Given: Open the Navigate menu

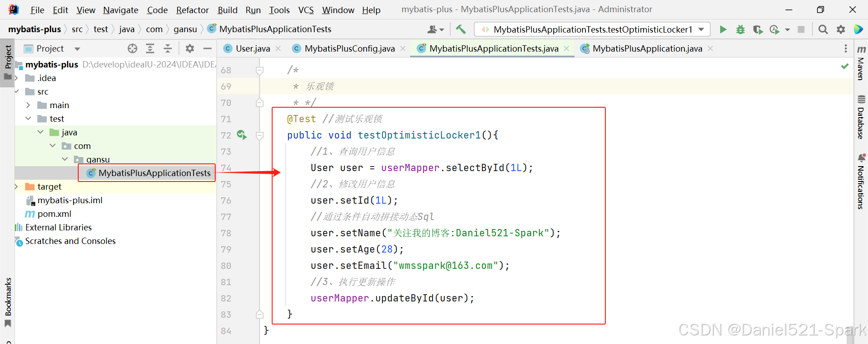Looking at the screenshot, I should point(121,10).
